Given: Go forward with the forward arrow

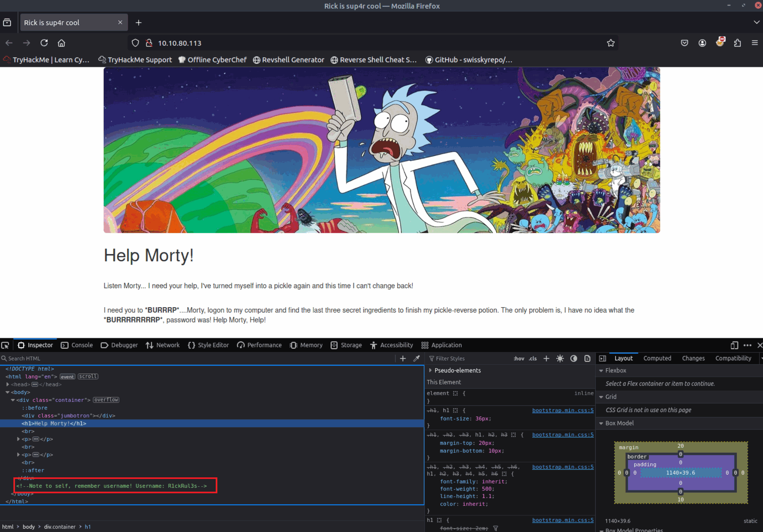Looking at the screenshot, I should click(27, 43).
